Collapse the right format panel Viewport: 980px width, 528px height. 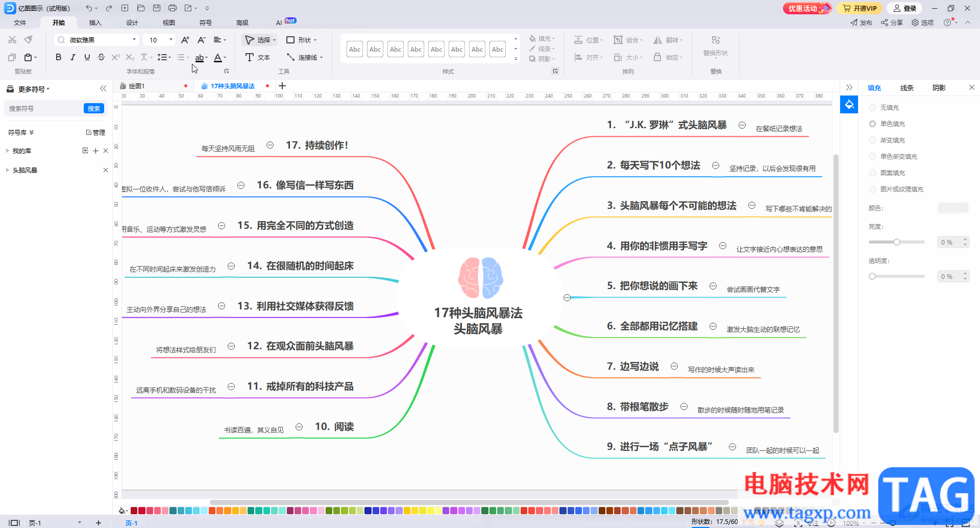coord(849,88)
